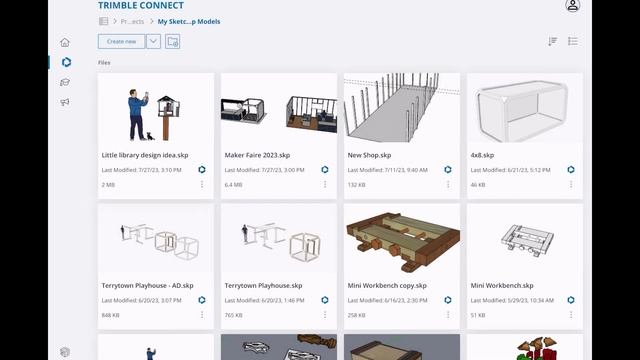Open the bottom-left sidebar logo icon

[65, 351]
